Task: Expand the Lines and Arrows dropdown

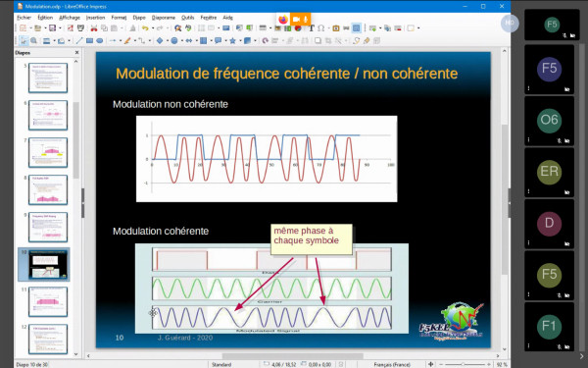Action: tap(121, 40)
